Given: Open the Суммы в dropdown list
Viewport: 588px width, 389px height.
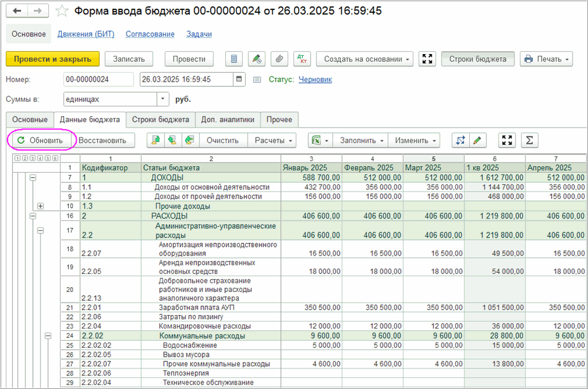Looking at the screenshot, I should click(x=162, y=99).
